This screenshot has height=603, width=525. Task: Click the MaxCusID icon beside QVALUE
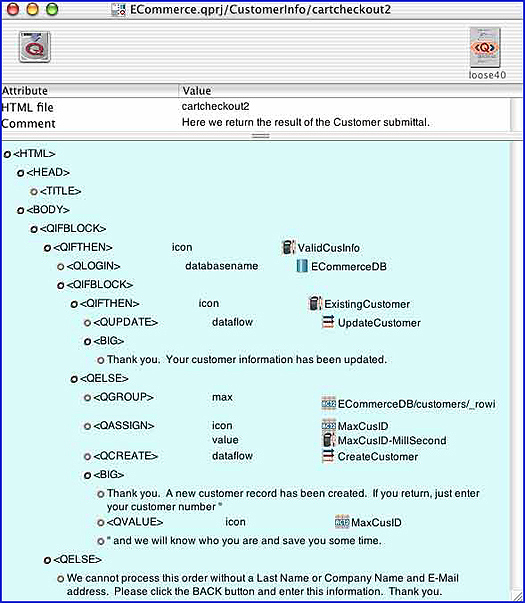click(342, 522)
